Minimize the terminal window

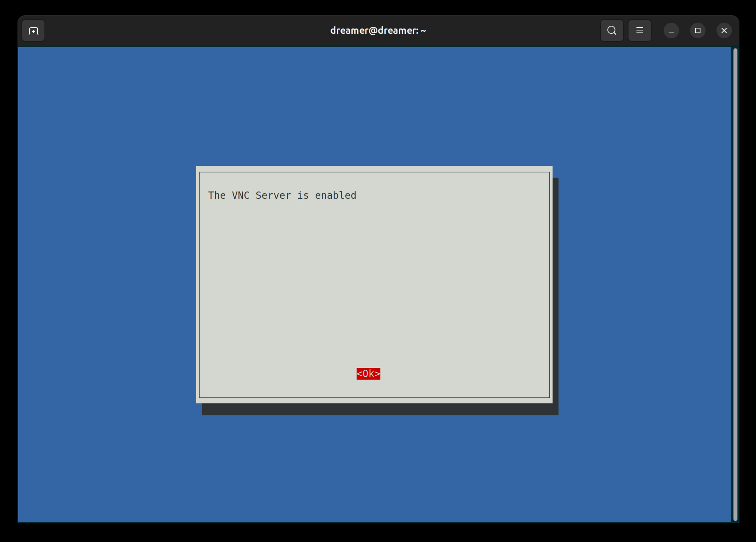tap(671, 30)
